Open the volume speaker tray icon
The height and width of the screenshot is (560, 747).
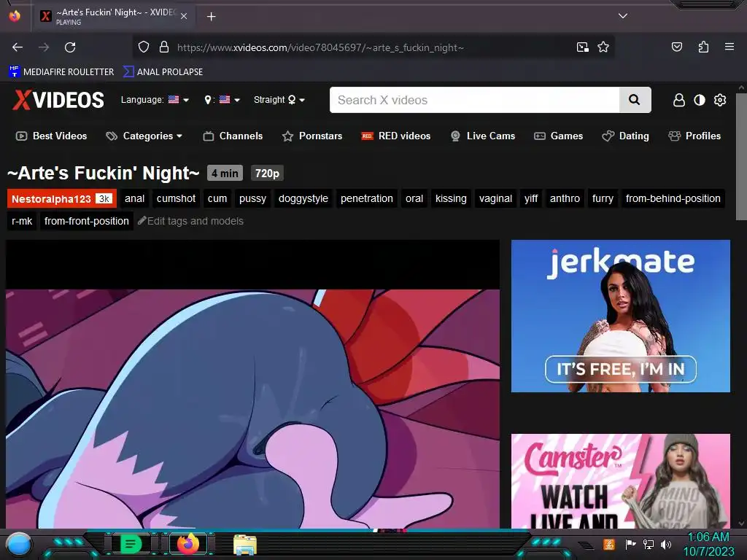coord(666,544)
